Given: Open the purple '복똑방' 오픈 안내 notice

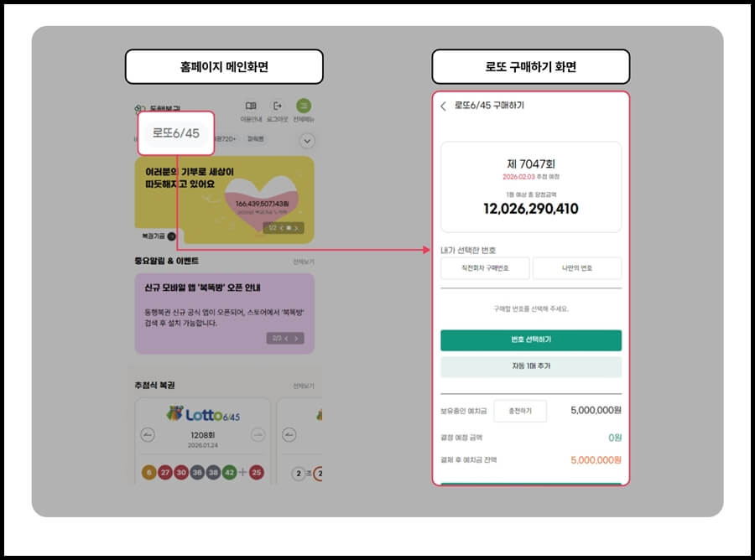Looking at the screenshot, I should (224, 314).
